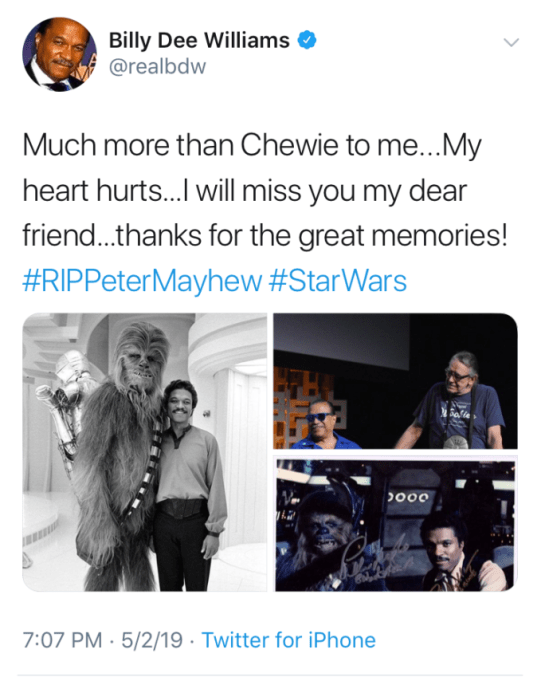Click the tweet text beginning Much more
This screenshot has height=677, width=541.
tap(265, 190)
